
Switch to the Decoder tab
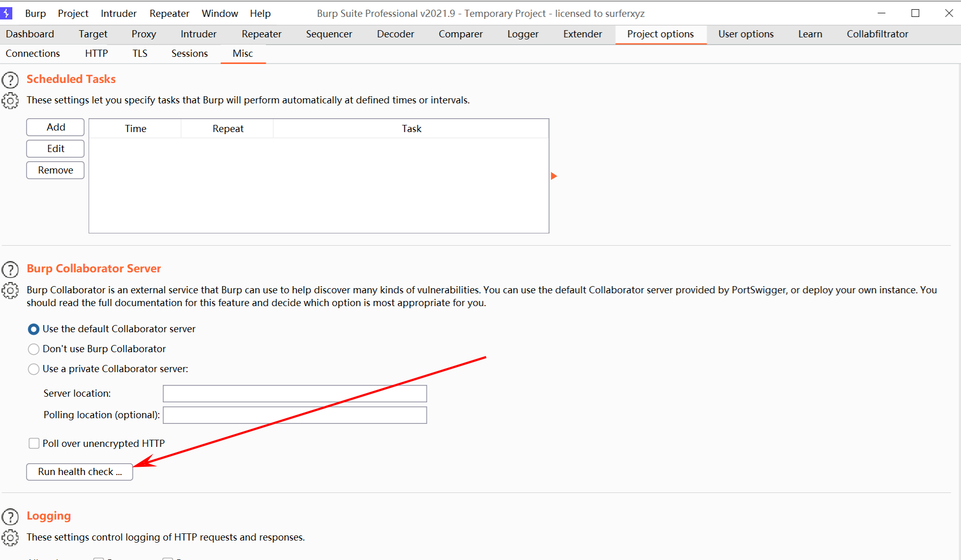[395, 34]
